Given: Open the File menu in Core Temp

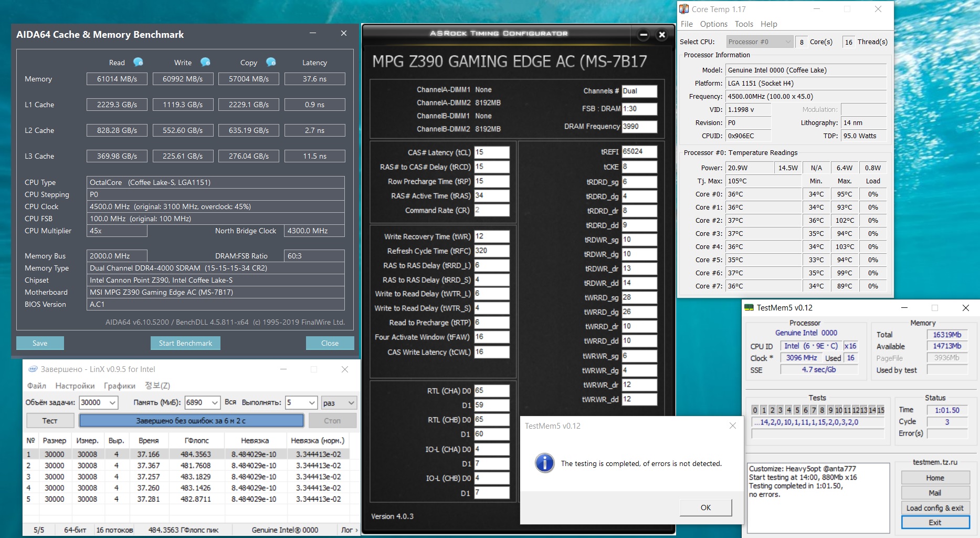Looking at the screenshot, I should pos(687,24).
